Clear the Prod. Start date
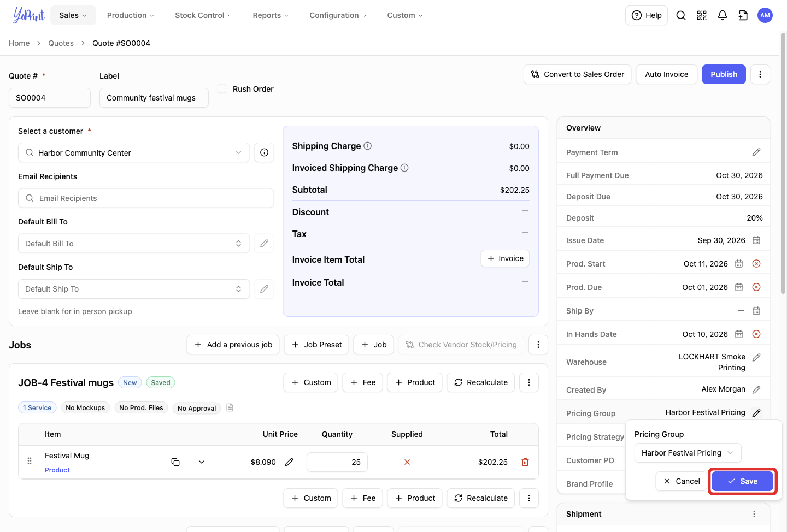The height and width of the screenshot is (532, 787). coord(756,264)
